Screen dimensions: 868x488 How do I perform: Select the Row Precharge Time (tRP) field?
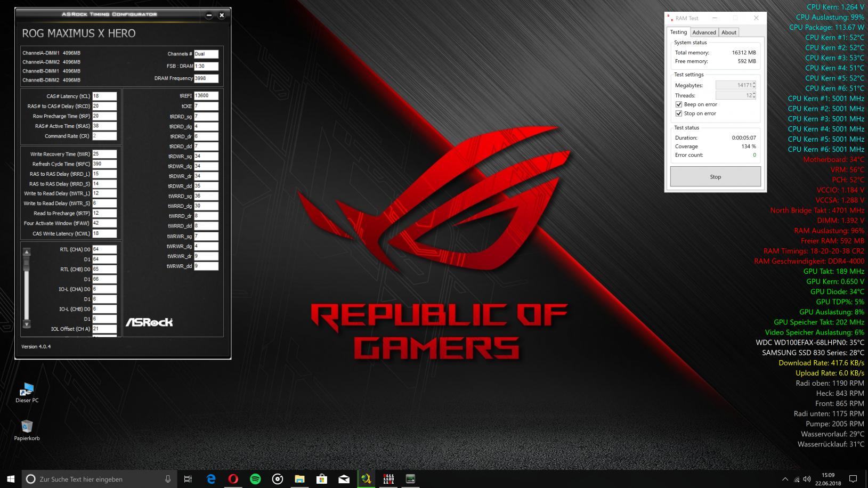[104, 116]
